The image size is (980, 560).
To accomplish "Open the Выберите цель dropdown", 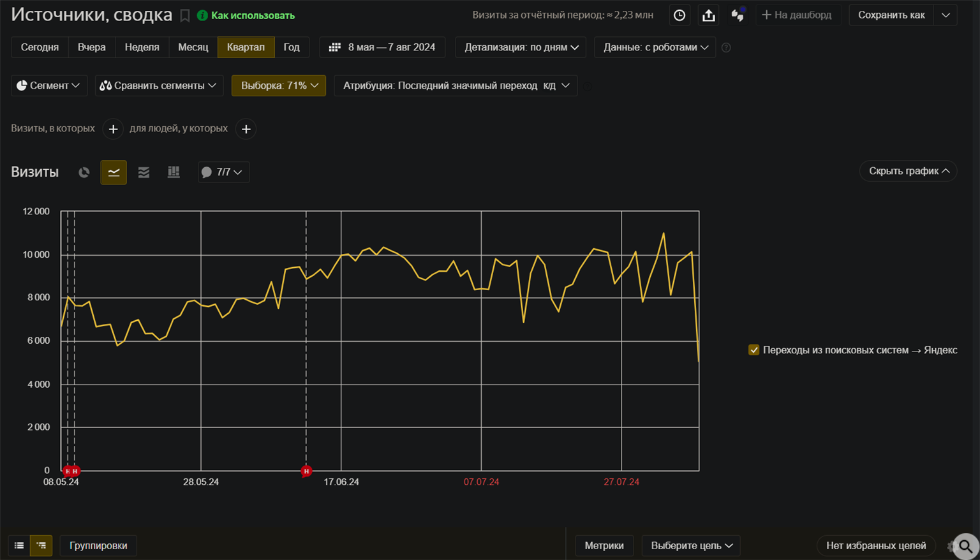I will coord(691,545).
